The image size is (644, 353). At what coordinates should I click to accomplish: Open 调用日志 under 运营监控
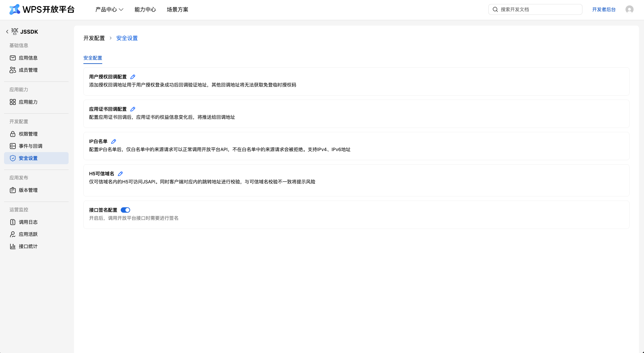28,222
